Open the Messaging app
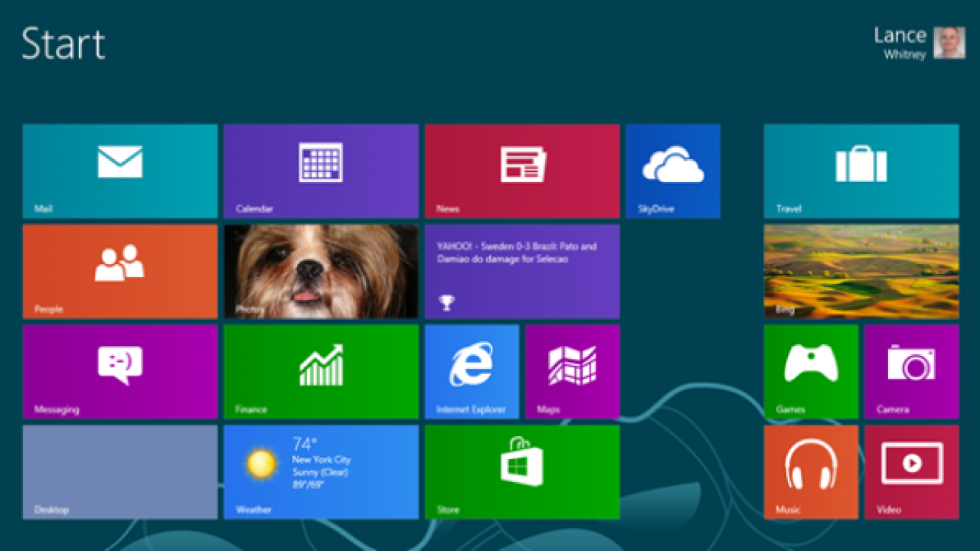Screen dimensions: 980x551 (x=119, y=371)
